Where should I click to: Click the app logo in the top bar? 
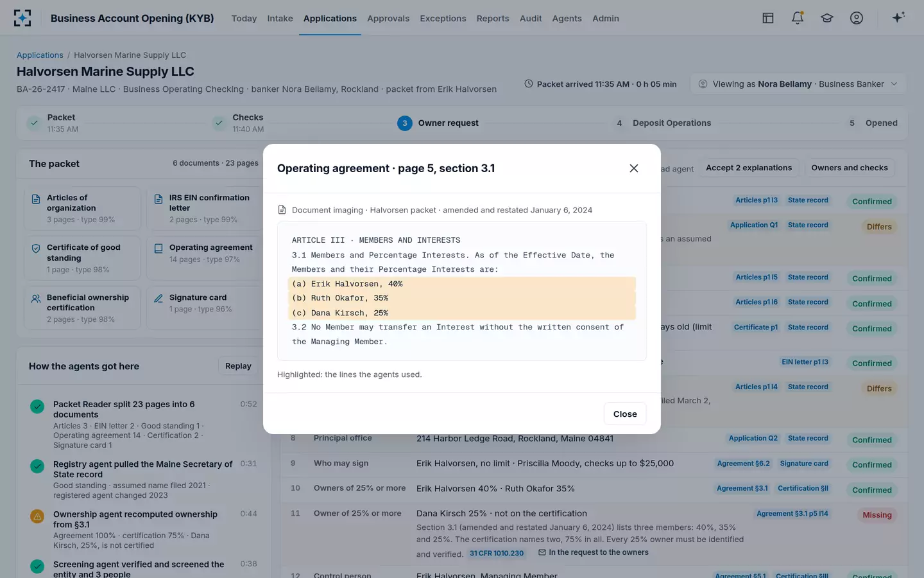[22, 18]
